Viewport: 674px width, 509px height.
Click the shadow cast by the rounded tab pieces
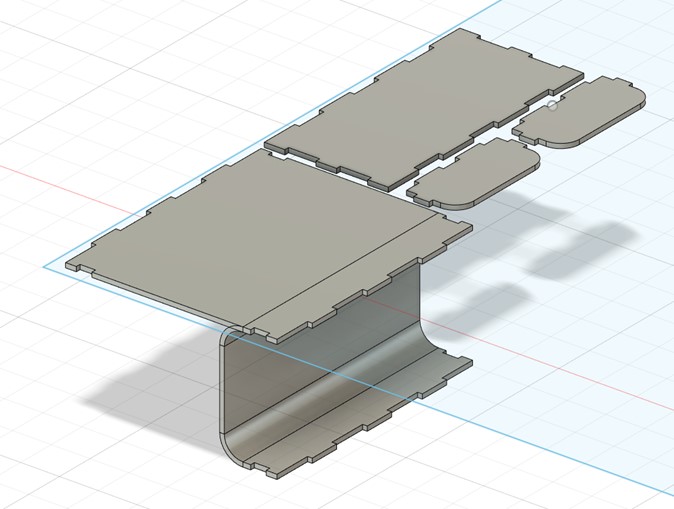click(570, 250)
